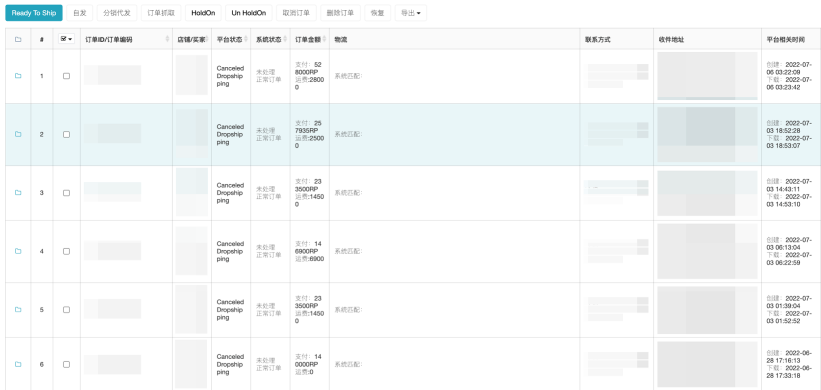Click row 4 order amount 146900RP
The image size is (821, 390).
pos(308,247)
